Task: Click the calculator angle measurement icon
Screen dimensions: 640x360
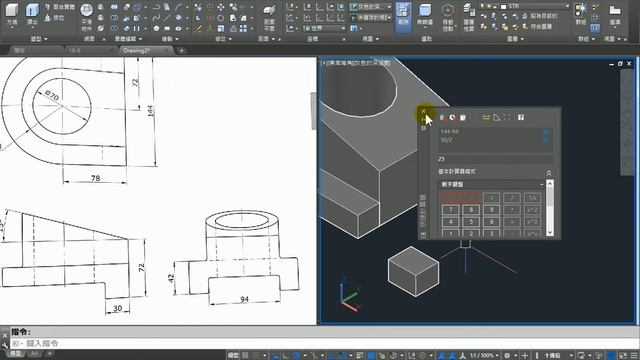Action: click(496, 118)
